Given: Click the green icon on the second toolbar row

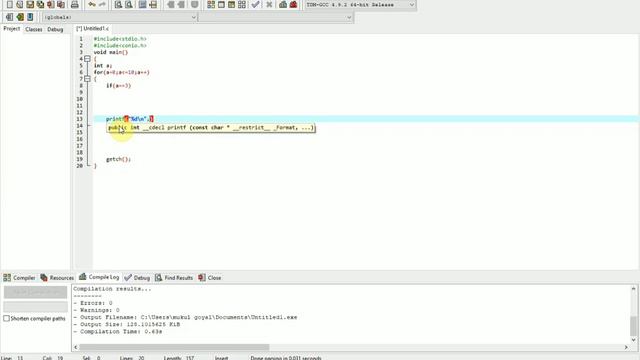Looking at the screenshot, I should click(x=20, y=17).
